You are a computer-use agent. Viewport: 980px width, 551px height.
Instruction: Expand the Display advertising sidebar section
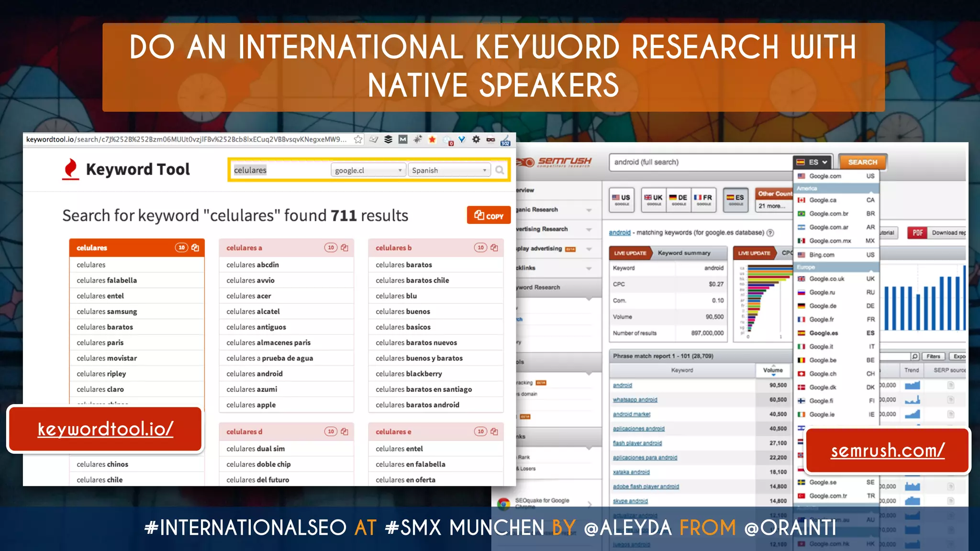pos(589,249)
